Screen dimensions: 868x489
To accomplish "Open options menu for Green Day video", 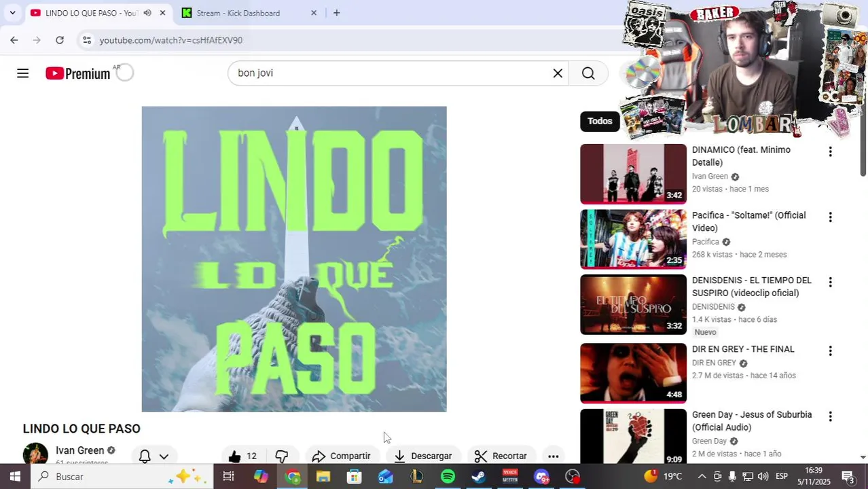I will tap(830, 416).
